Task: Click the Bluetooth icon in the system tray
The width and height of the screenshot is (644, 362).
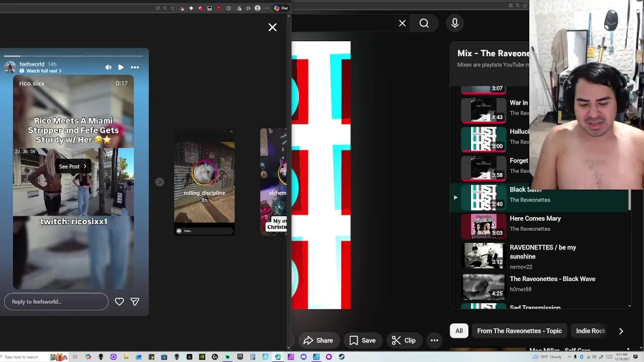Action: pos(582,357)
